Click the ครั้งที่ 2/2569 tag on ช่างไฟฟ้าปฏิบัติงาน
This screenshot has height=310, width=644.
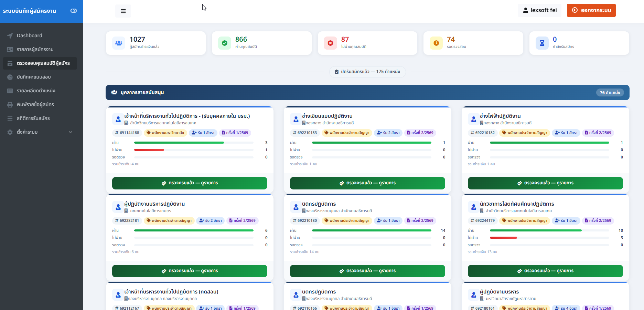pyautogui.click(x=598, y=133)
